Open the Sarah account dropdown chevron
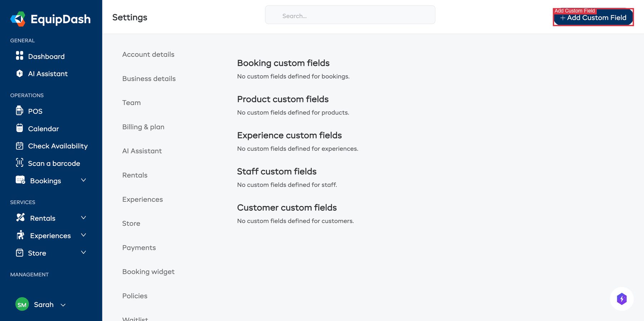Image resolution: width=644 pixels, height=321 pixels. (x=63, y=305)
